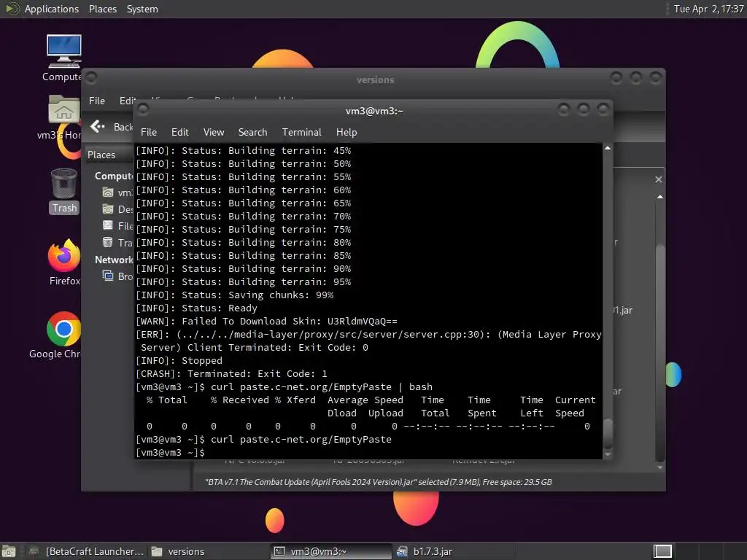Click the Places header in versions sidebar
Image resolution: width=747 pixels, height=560 pixels.
pyautogui.click(x=101, y=155)
